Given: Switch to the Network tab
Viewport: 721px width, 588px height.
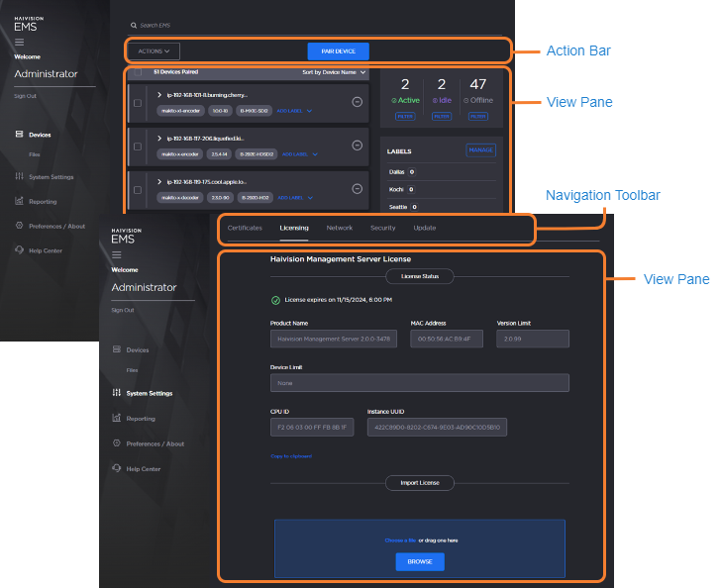Looking at the screenshot, I should pyautogui.click(x=339, y=228).
